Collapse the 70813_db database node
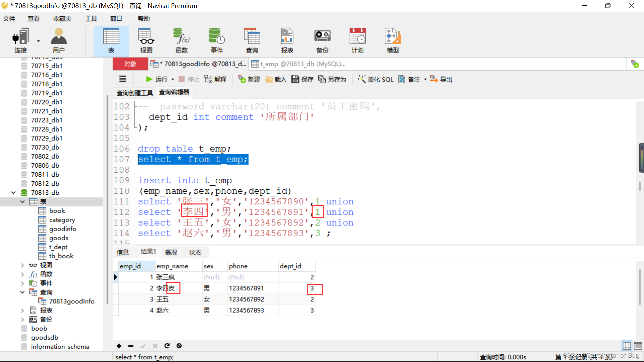The width and height of the screenshot is (644, 362). pyautogui.click(x=13, y=193)
